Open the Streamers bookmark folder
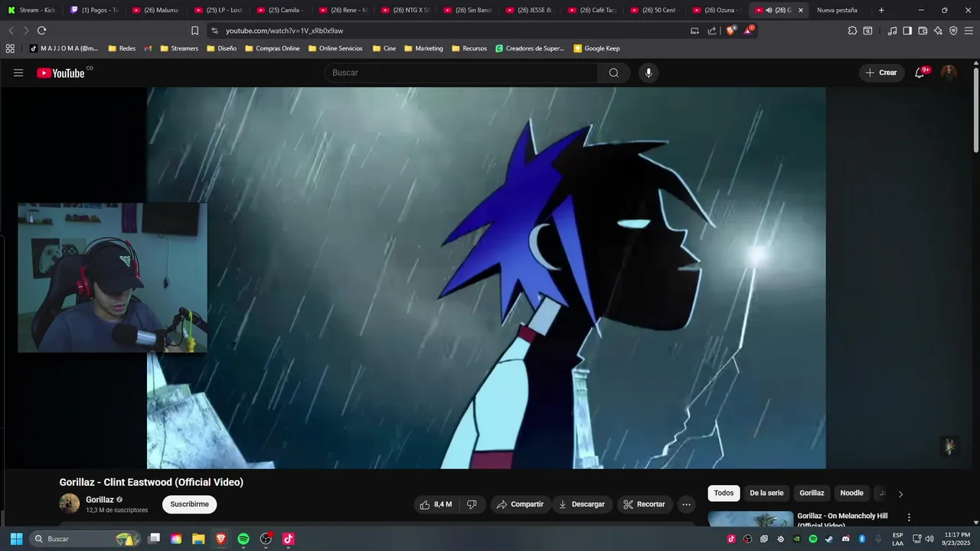 [x=179, y=48]
